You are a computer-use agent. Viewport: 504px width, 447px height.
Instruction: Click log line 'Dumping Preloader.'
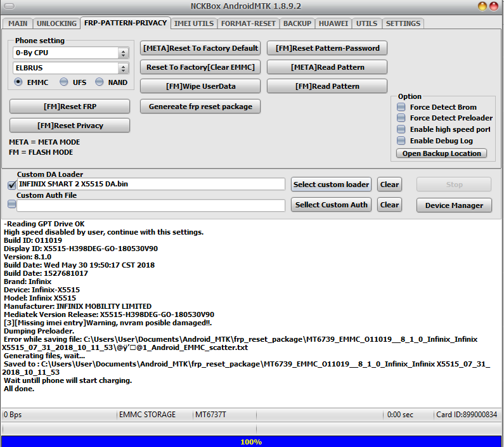point(39,331)
